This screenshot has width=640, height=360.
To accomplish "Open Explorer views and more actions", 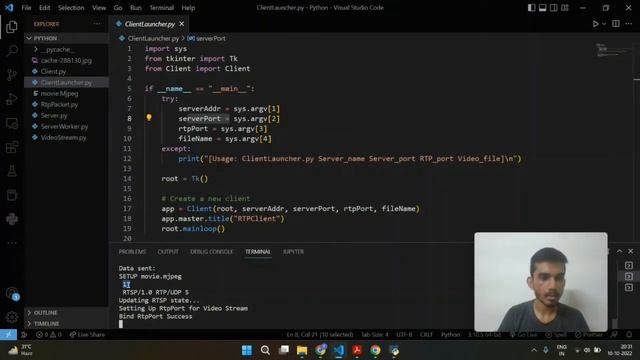I will 97,24.
